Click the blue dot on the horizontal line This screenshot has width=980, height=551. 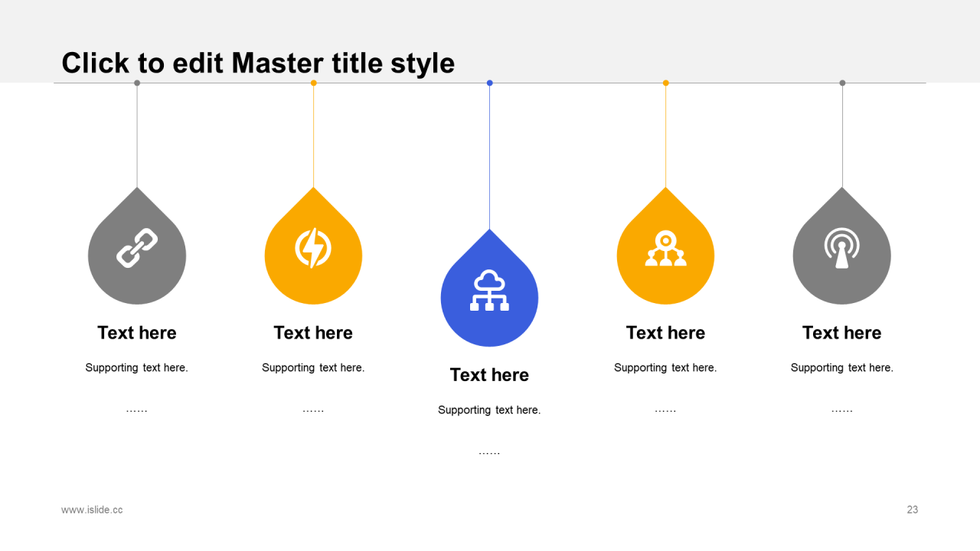point(489,83)
